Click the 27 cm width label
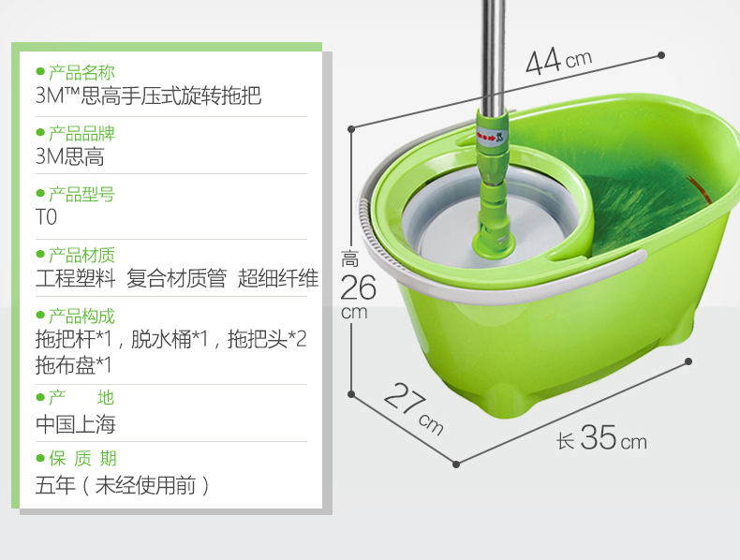Viewport: 740px width, 560px height. (x=414, y=408)
